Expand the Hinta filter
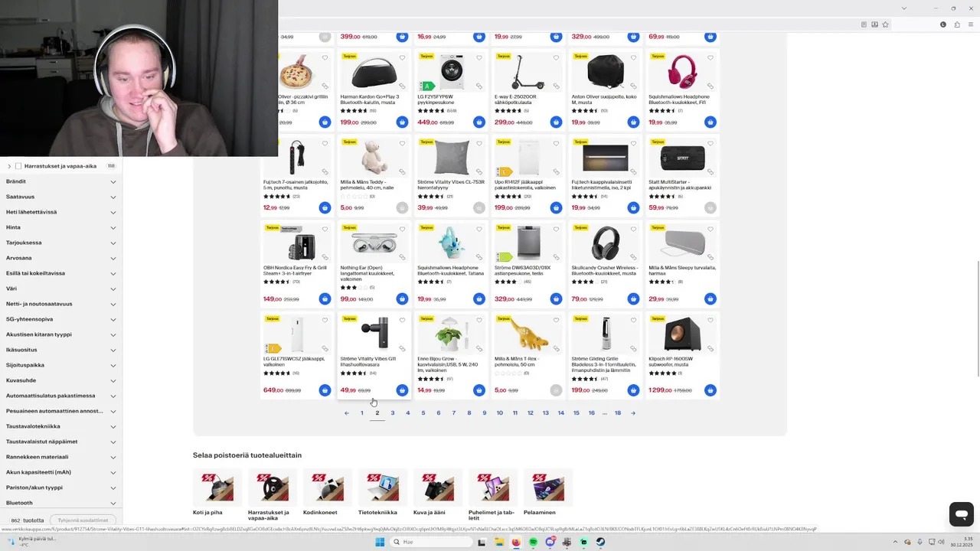The width and height of the screenshot is (980, 551). [61, 227]
